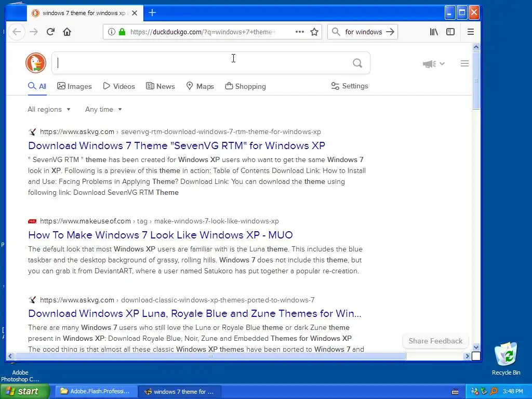Click the MUO favicon beside makeuseof
The width and height of the screenshot is (532, 399).
[x=32, y=221]
